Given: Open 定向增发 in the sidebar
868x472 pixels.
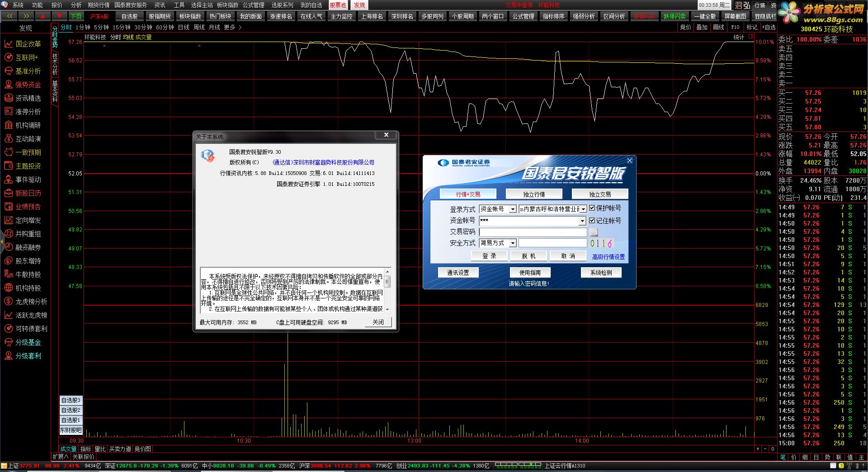Looking at the screenshot, I should [x=23, y=220].
